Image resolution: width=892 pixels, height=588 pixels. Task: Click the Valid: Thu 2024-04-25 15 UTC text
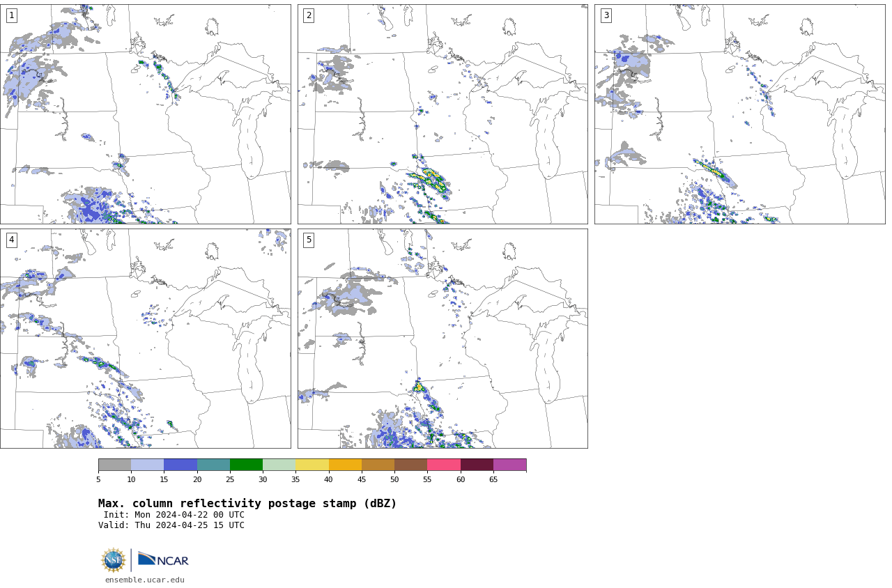171,525
